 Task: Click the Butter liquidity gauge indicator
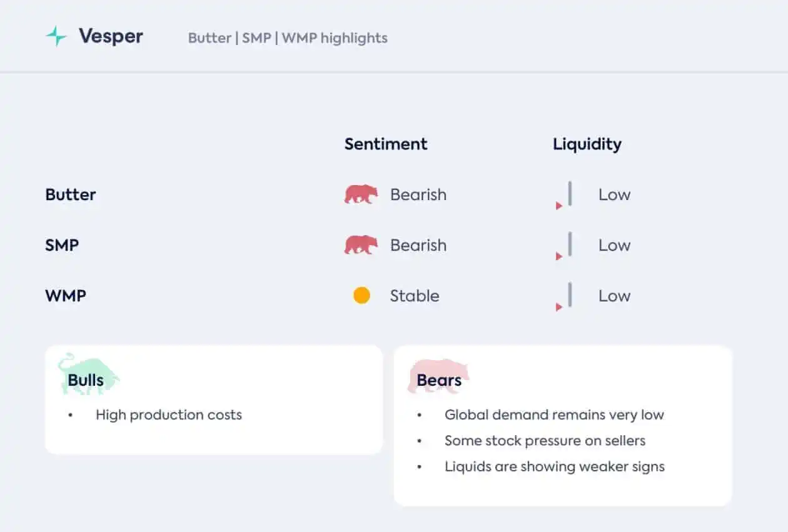click(x=564, y=195)
